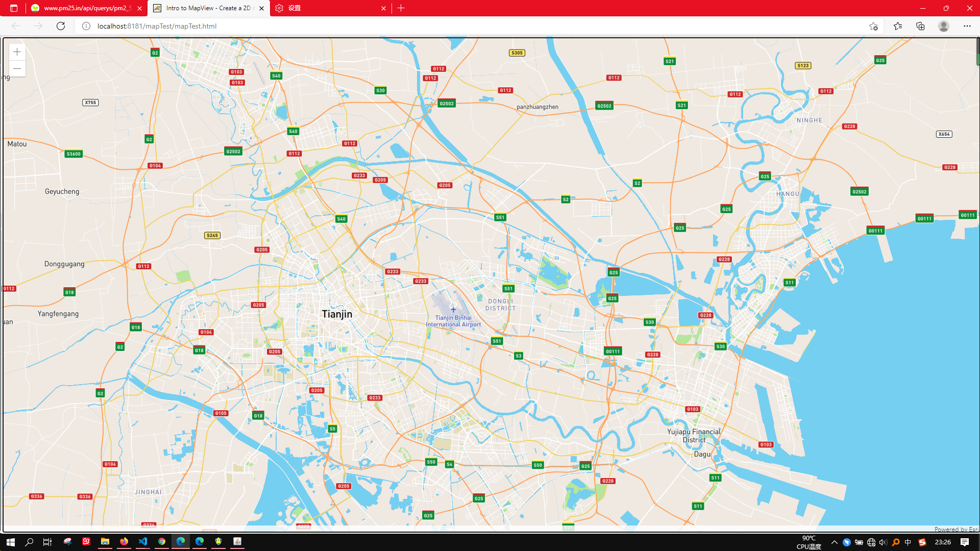
Task: Open a new browser tab
Action: [x=401, y=8]
